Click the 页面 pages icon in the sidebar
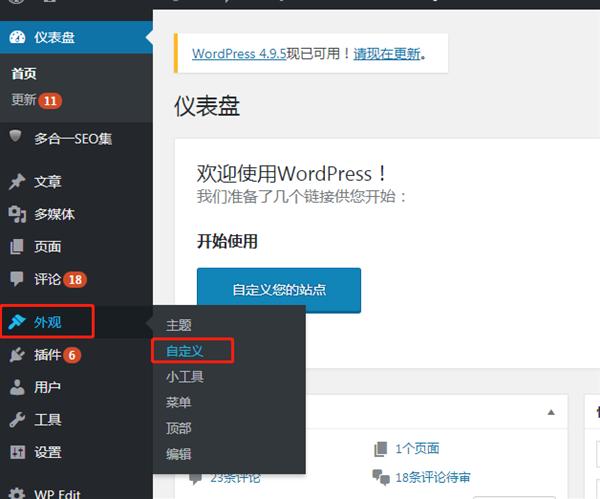 click(x=17, y=247)
